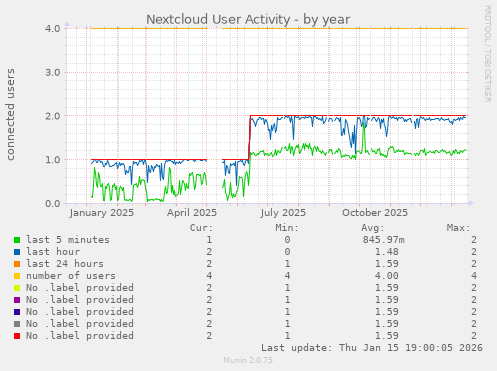
Task: Click the dark navy legend swatch
Action: click(x=17, y=312)
